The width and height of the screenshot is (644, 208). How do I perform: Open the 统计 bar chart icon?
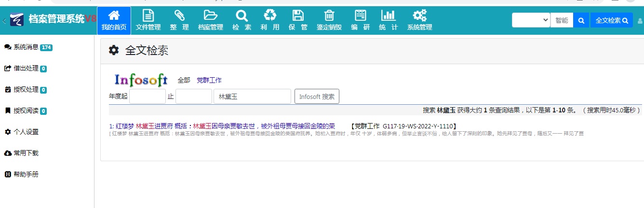coord(388,15)
